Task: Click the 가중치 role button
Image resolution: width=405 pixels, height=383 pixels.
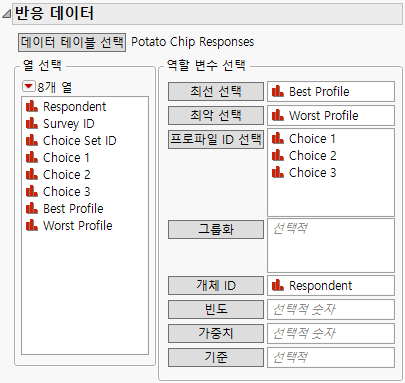Action: tap(216, 333)
